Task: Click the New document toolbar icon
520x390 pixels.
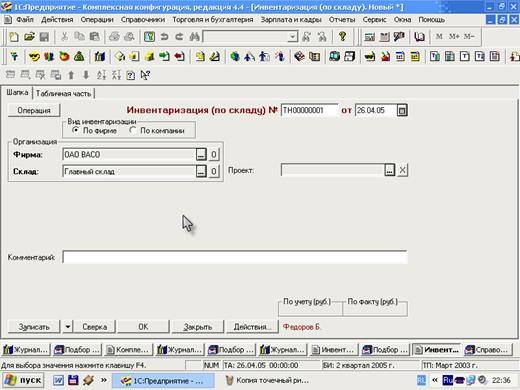Action: [x=14, y=36]
